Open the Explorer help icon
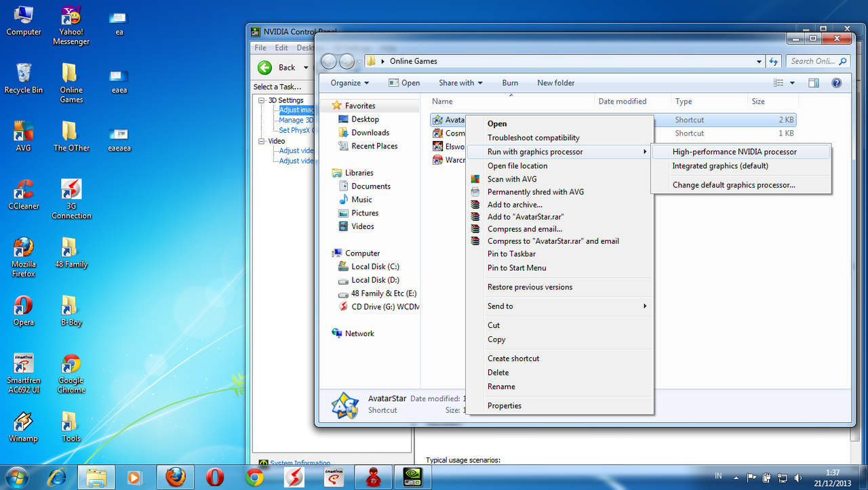Image resolution: width=868 pixels, height=490 pixels. (x=836, y=83)
